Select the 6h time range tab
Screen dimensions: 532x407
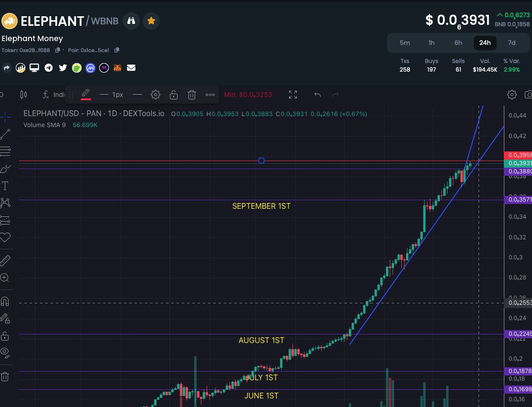pyautogui.click(x=459, y=43)
